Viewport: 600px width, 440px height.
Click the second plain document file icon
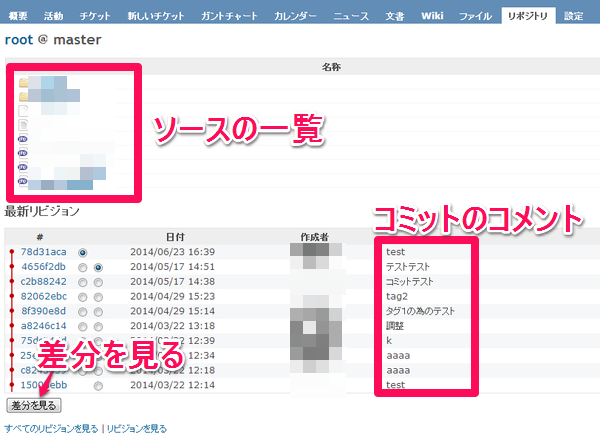click(x=24, y=125)
